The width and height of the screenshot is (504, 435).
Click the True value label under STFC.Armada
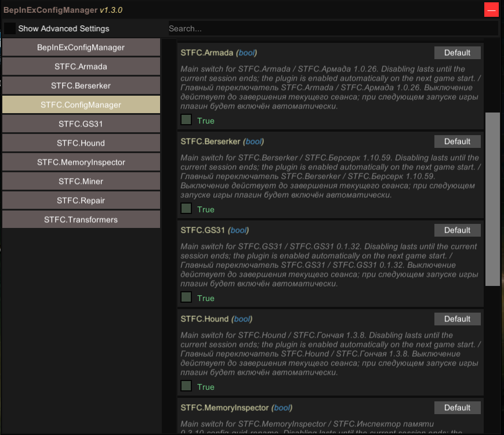[206, 121]
